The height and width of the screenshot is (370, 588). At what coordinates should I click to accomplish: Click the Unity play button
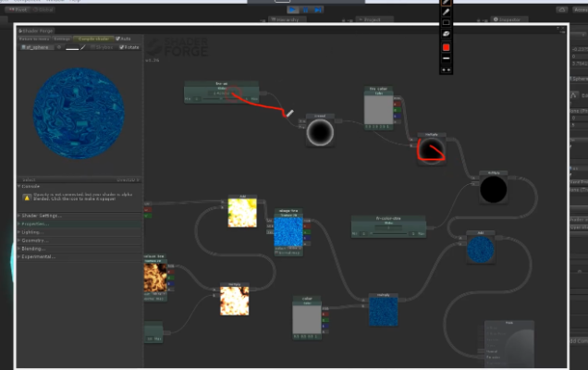[x=292, y=9]
